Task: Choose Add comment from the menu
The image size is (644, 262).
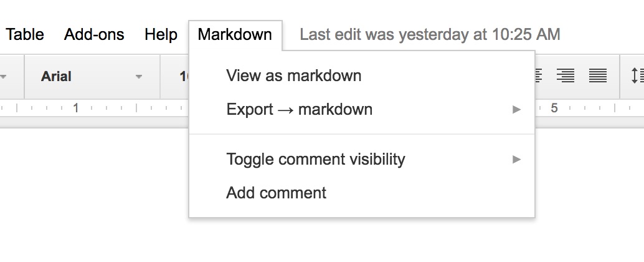Action: click(x=277, y=193)
